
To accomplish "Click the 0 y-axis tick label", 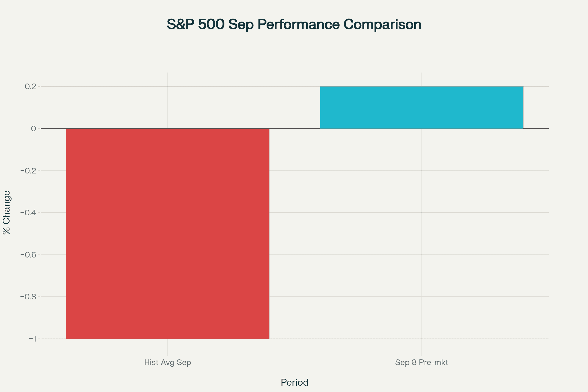I will point(33,128).
